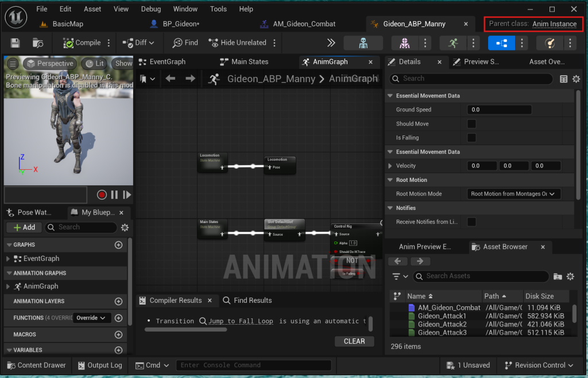Viewport: 588px width, 378px height.
Task: Open the Tools menu
Action: click(x=218, y=9)
